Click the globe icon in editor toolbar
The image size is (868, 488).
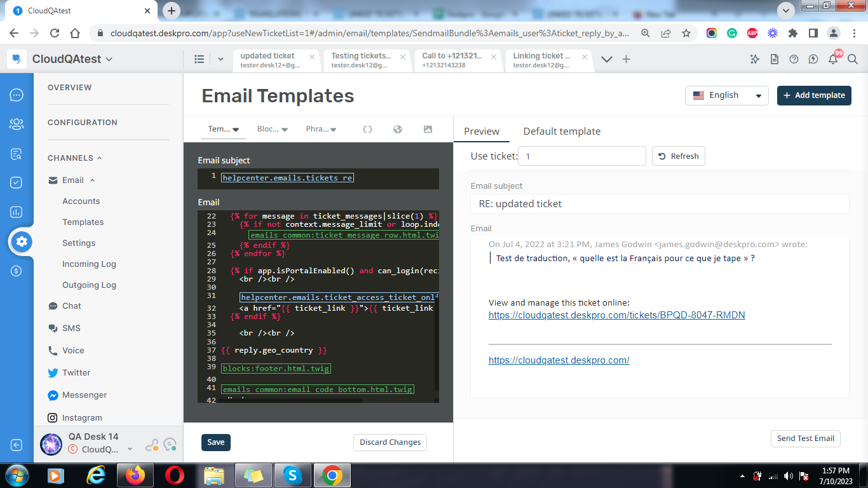(x=398, y=129)
